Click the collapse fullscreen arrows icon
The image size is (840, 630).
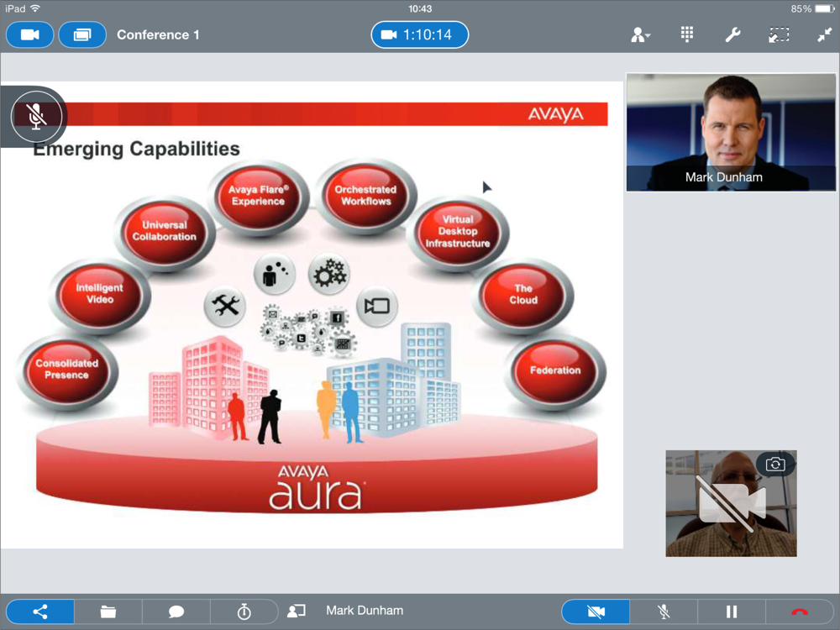824,34
